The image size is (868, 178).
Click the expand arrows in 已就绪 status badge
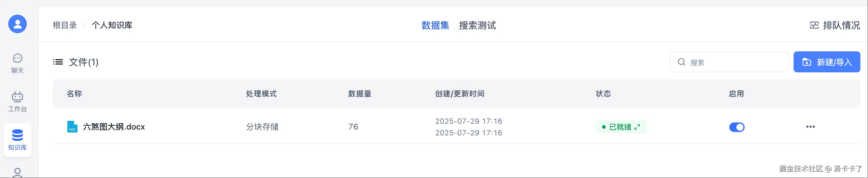pos(637,127)
